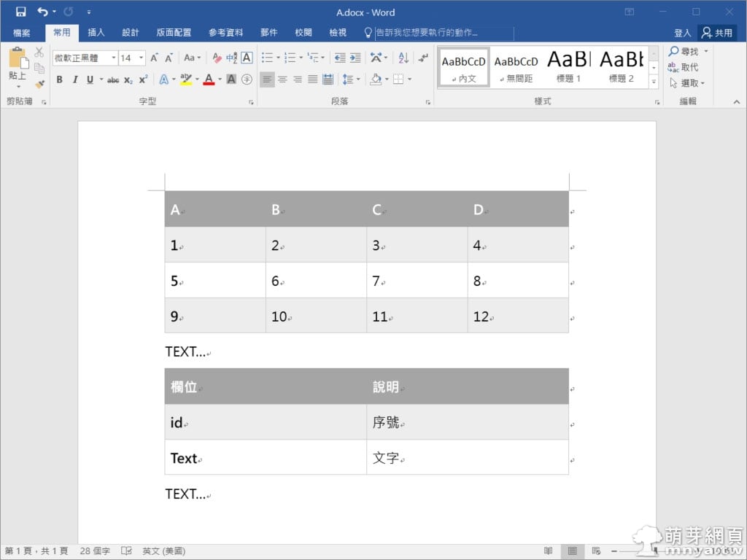Click the Sort A-Z icon
Screen dimensions: 747x560
coord(403,58)
